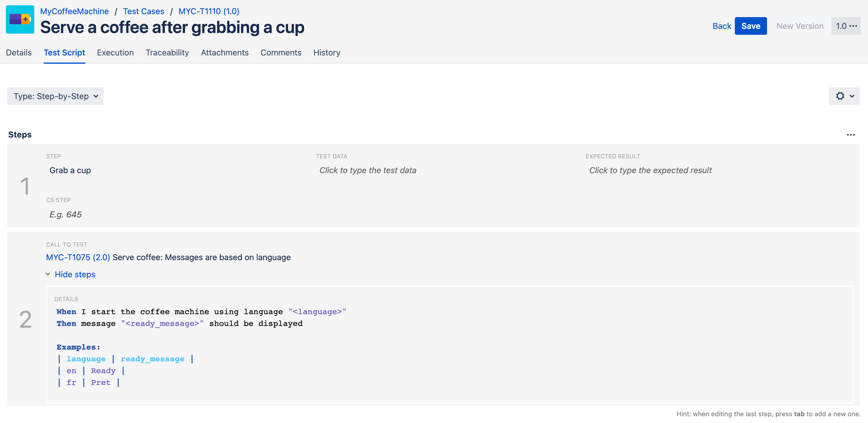This screenshot has width=868, height=423.
Task: Click the test data field for step 1
Action: pos(368,170)
